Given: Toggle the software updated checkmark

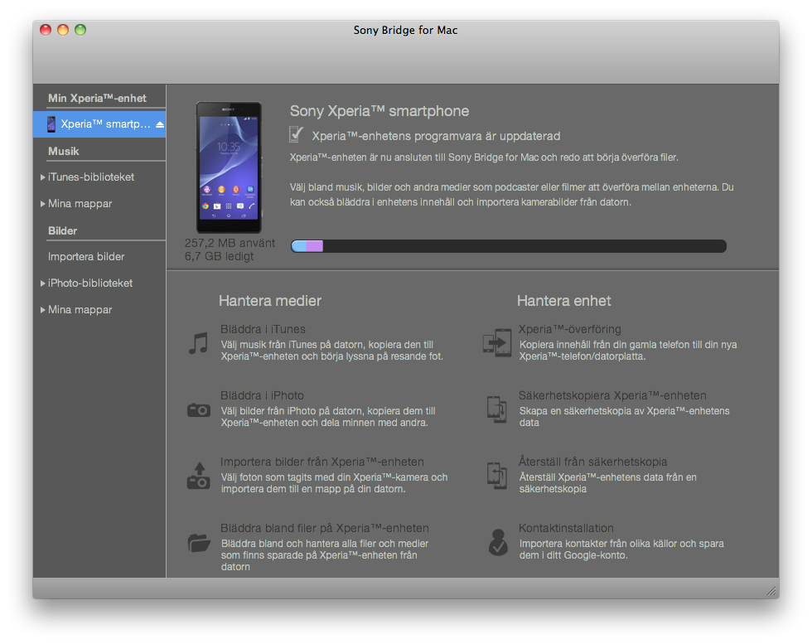Looking at the screenshot, I should [x=296, y=135].
